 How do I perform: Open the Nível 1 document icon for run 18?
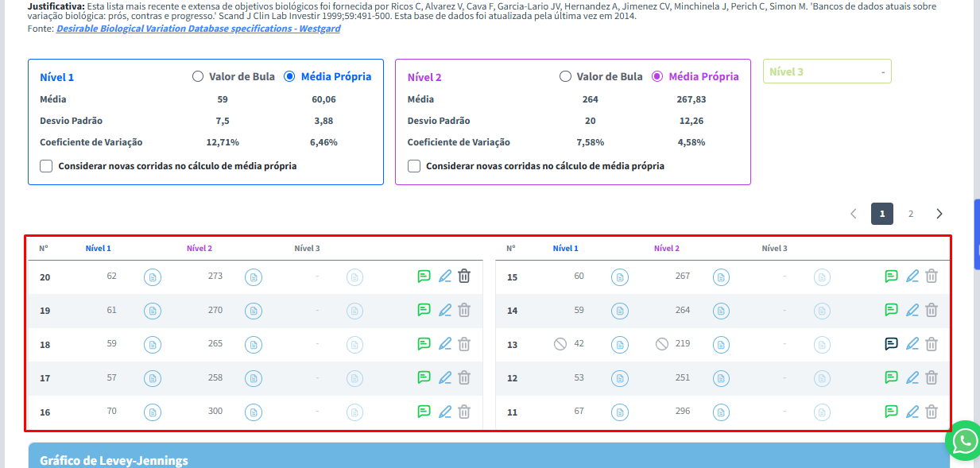[x=152, y=345]
